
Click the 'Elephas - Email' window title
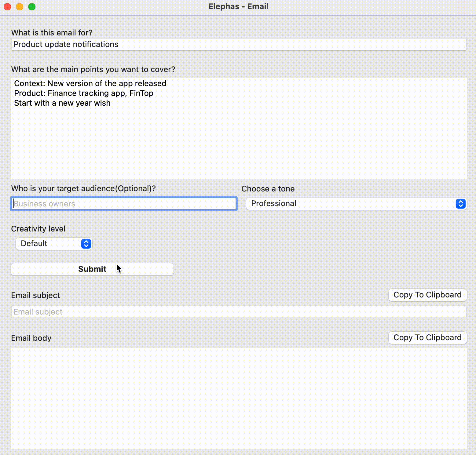[x=238, y=6]
